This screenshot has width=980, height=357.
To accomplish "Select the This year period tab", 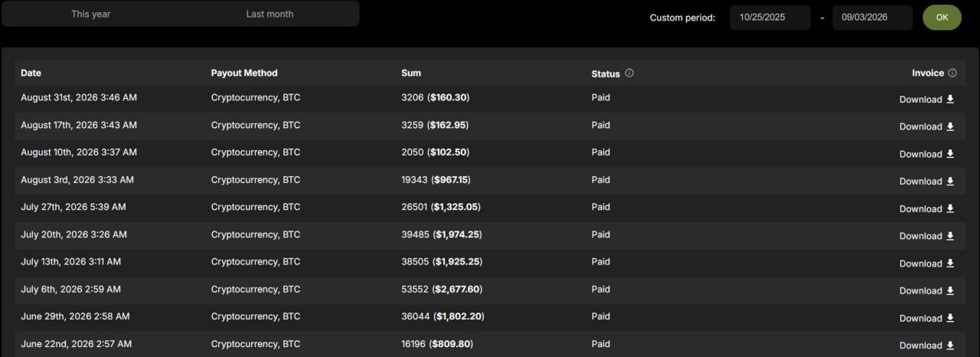I will pyautogui.click(x=91, y=14).
